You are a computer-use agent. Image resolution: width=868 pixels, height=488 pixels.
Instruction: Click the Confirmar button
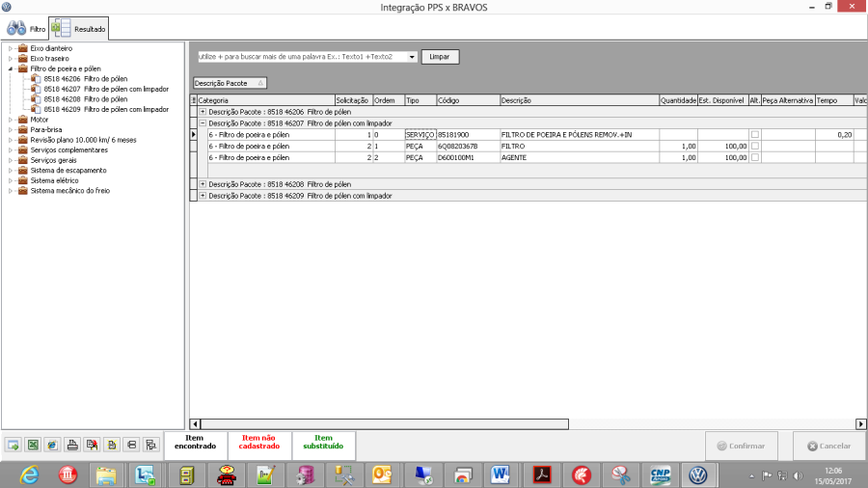click(x=742, y=446)
